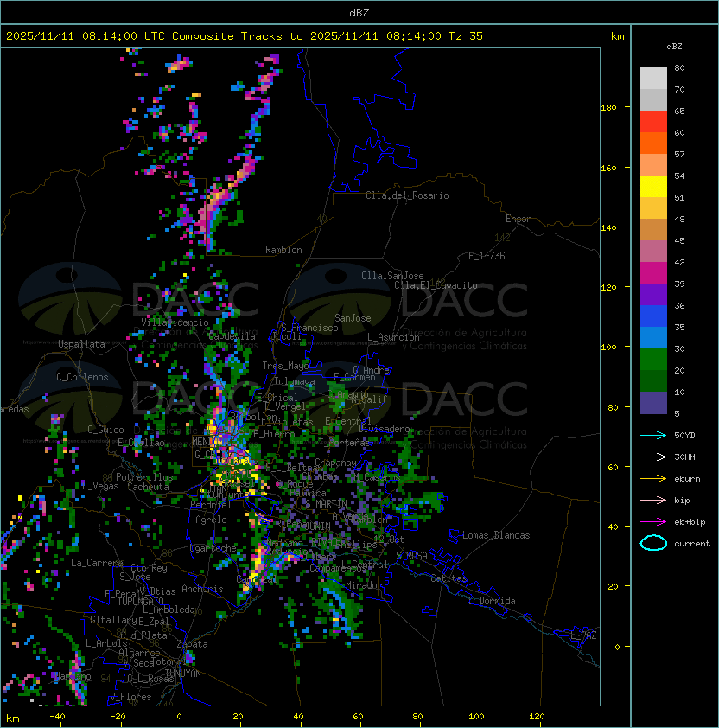This screenshot has height=728, width=719.
Task: Click the 'Lomas_Blancas' map label
Action: (496, 535)
